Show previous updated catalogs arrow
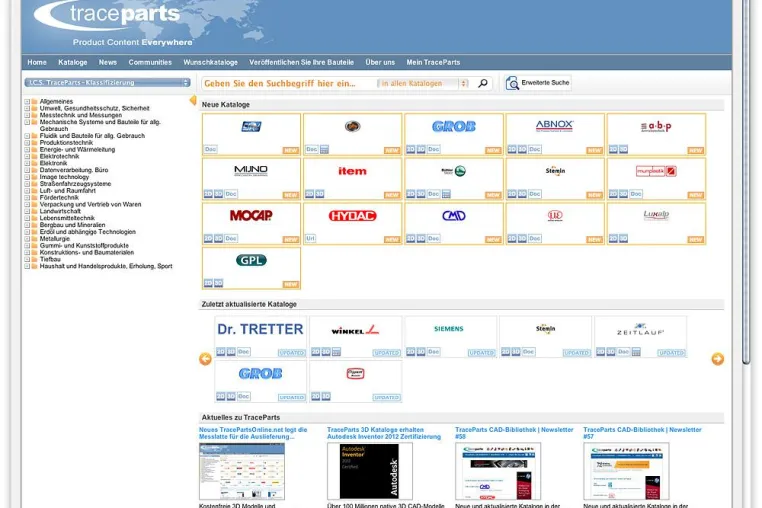This screenshot has width=762, height=508. 206,359
